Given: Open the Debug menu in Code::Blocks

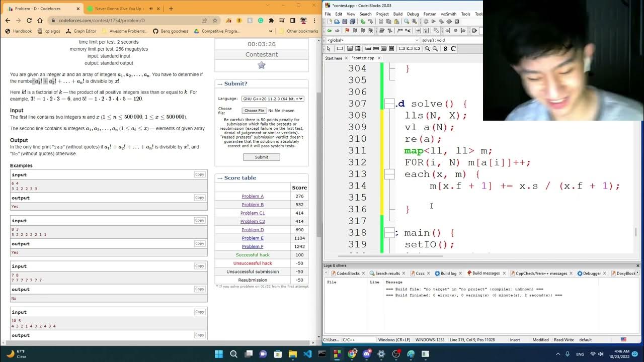Looking at the screenshot, I should [413, 14].
